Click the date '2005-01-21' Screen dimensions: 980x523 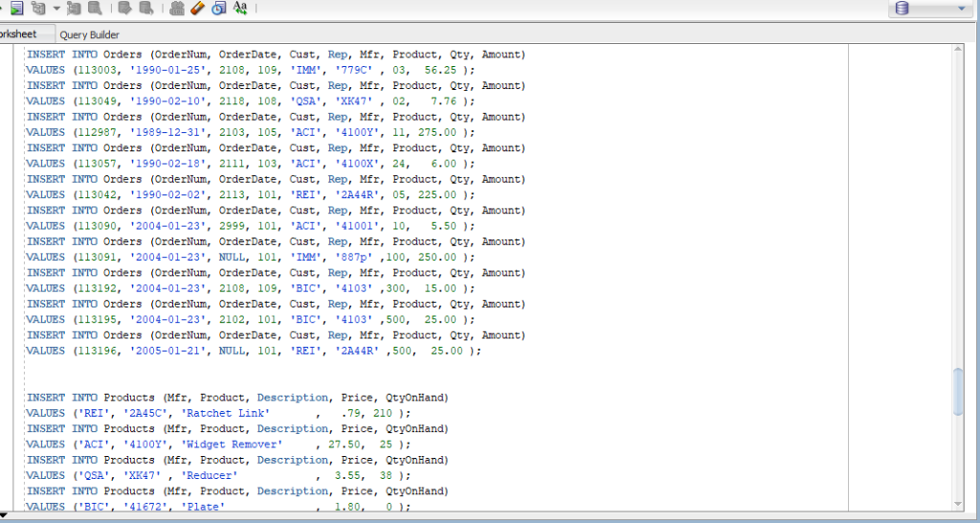click(x=168, y=352)
